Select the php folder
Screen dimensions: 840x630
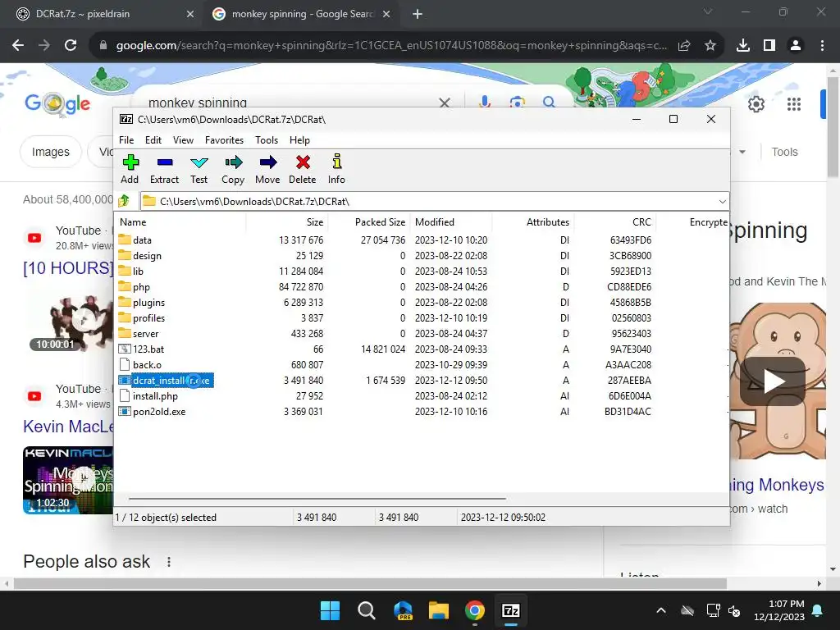pos(135,286)
